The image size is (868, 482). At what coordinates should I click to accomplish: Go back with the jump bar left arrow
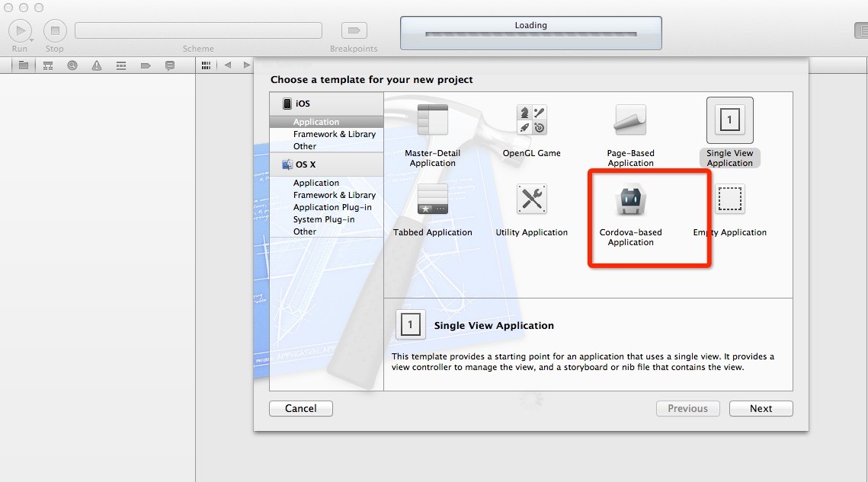[228, 65]
